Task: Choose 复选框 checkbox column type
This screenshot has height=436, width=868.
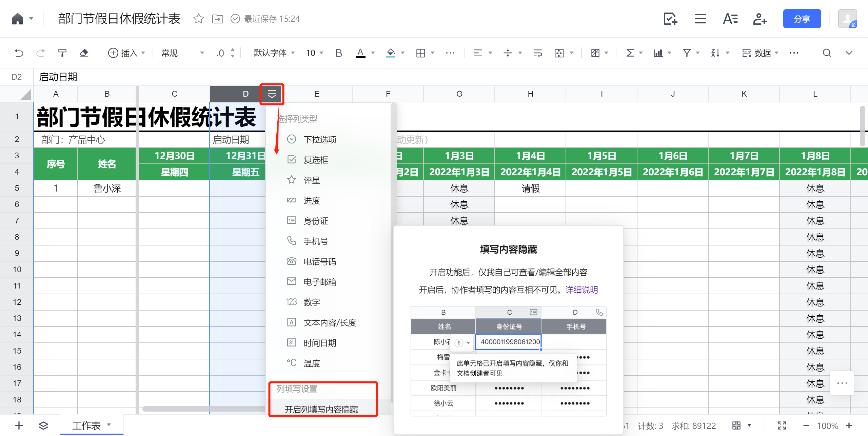Action: point(316,160)
